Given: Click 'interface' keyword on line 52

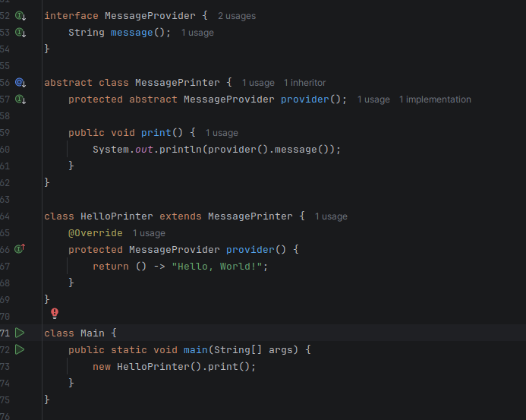Looking at the screenshot, I should tap(71, 16).
